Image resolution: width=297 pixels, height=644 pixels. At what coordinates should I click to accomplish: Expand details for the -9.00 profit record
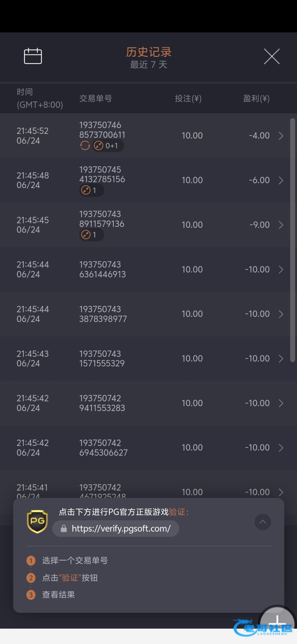coord(281,225)
